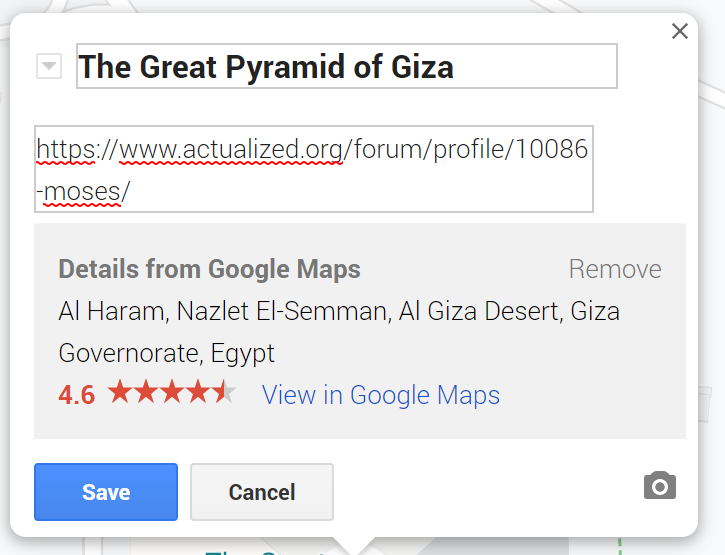Viewport: 725px width, 555px height.
Task: Click the misspelled -moses/ text in description
Action: coord(83,191)
